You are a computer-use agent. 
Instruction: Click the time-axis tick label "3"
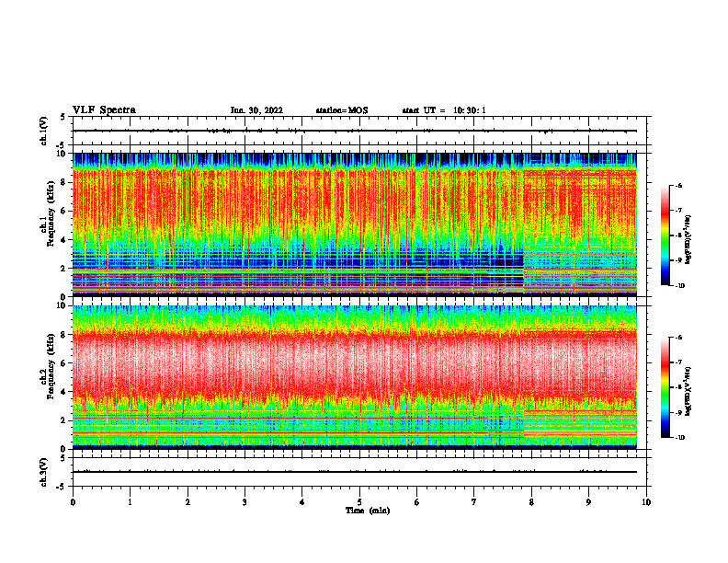(x=245, y=502)
